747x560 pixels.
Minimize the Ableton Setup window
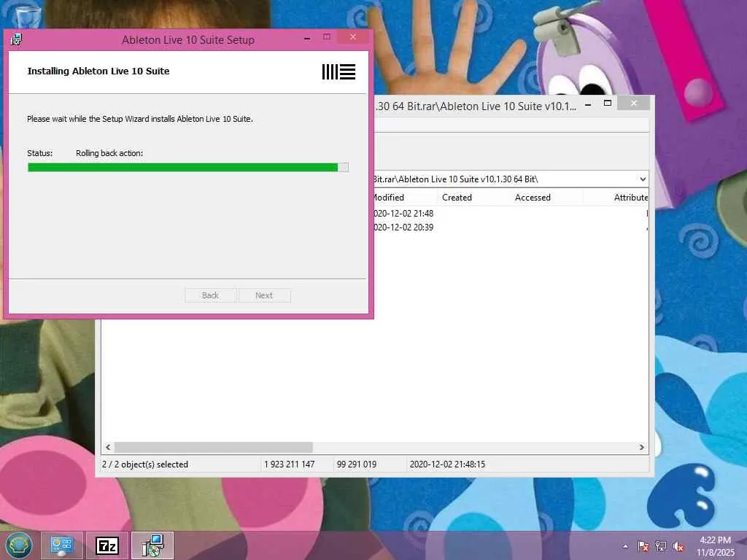[x=307, y=38]
